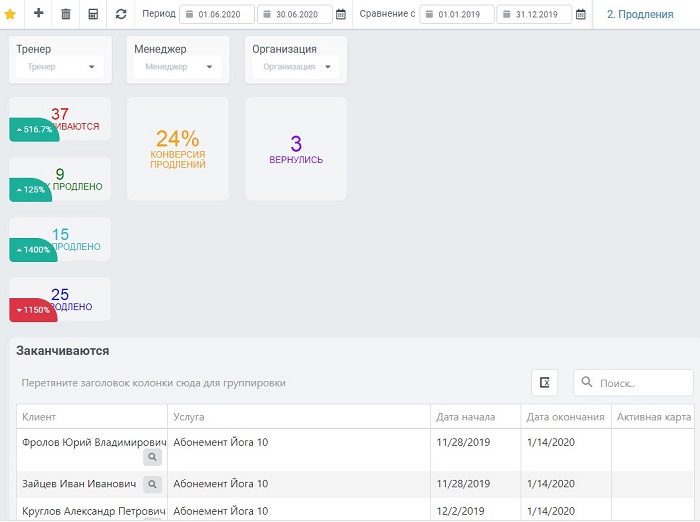Sort by Дата окончания column header
Image resolution: width=700 pixels, height=522 pixels.
point(566,417)
